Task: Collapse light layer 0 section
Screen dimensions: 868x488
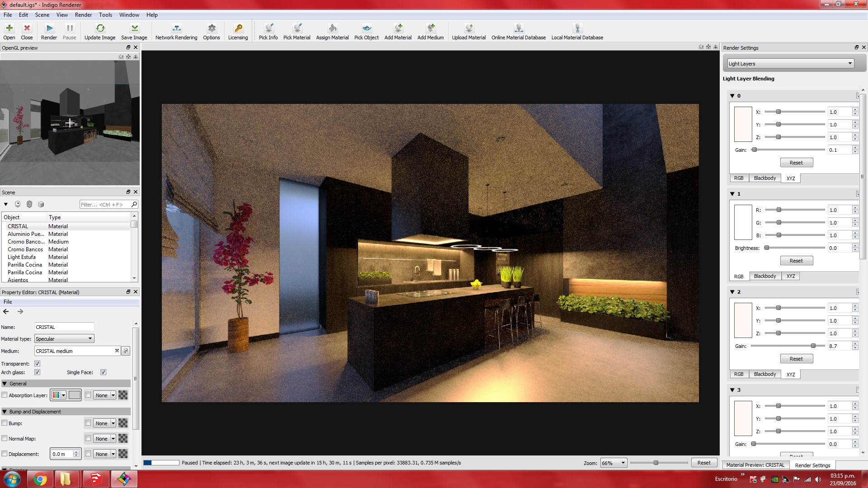Action: coord(732,96)
